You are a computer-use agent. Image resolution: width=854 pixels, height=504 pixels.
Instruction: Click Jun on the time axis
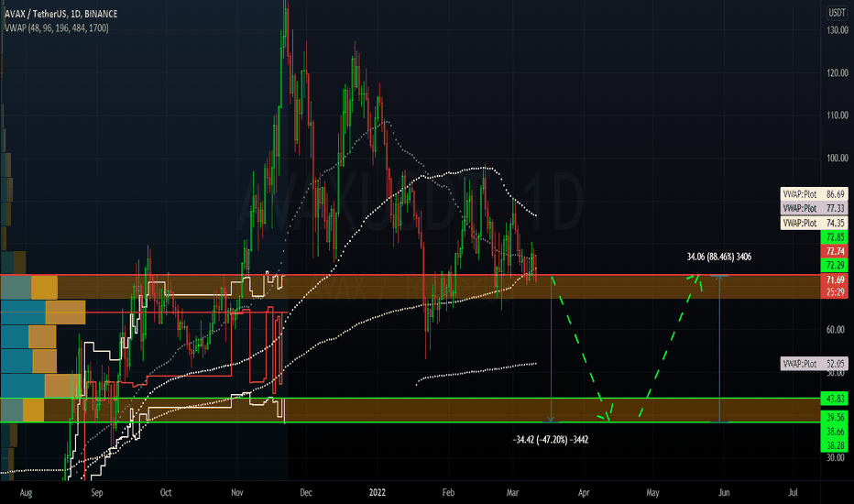coord(724,493)
